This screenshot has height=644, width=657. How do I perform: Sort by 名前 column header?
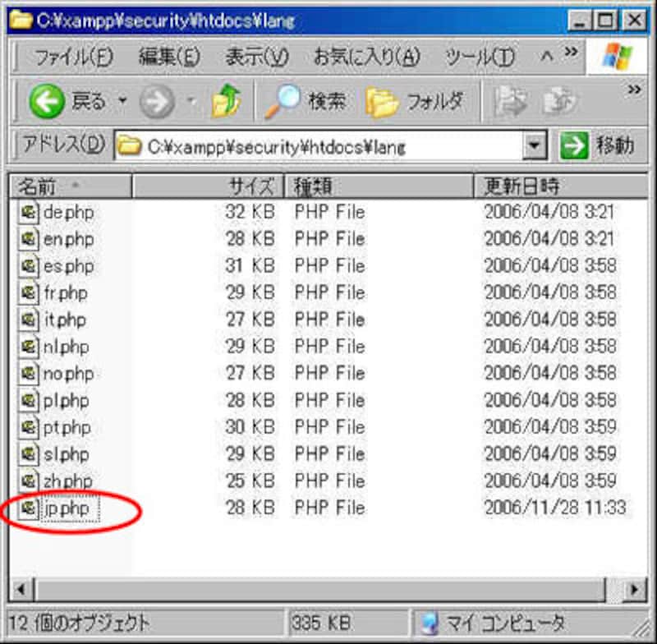[x=70, y=186]
